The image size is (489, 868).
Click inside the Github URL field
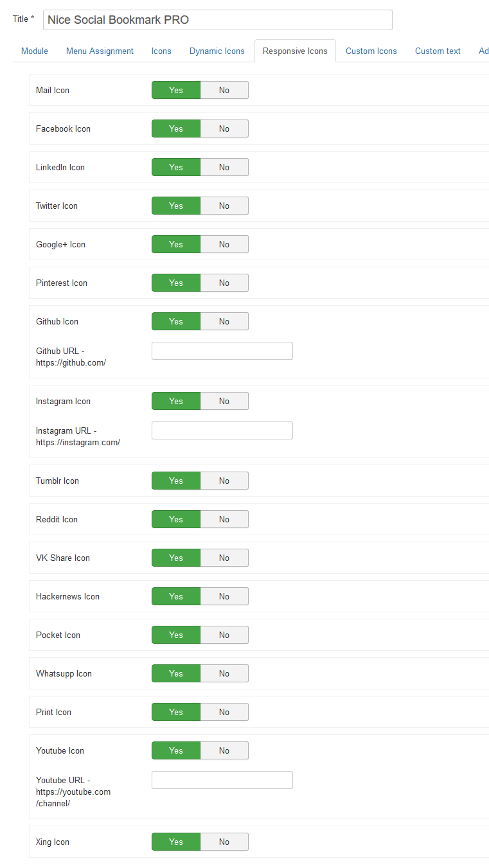coord(222,351)
